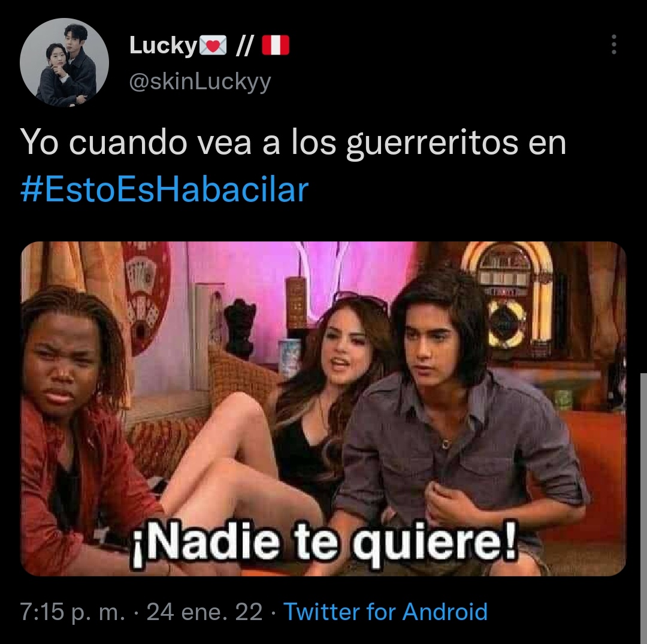Open Lucky's round profile avatar
This screenshot has height=644, width=647.
pos(64,63)
